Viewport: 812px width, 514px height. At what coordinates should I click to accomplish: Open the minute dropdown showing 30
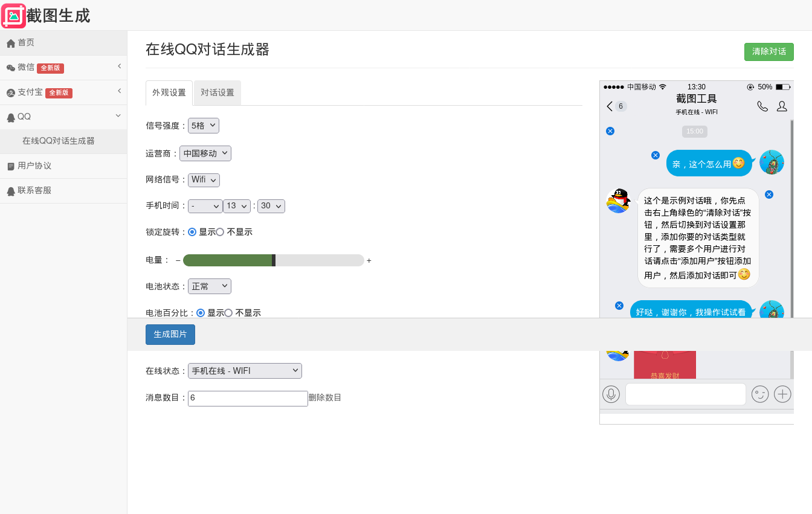pyautogui.click(x=271, y=206)
